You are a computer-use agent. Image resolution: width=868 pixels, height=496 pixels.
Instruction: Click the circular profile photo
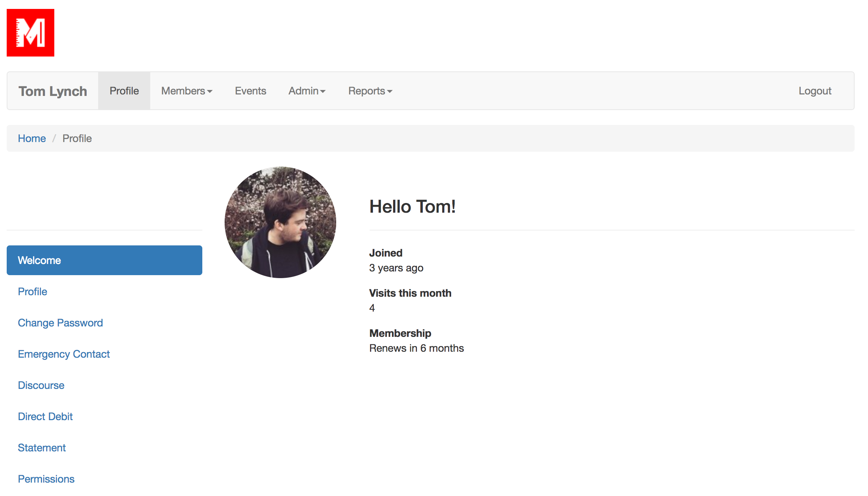(280, 222)
